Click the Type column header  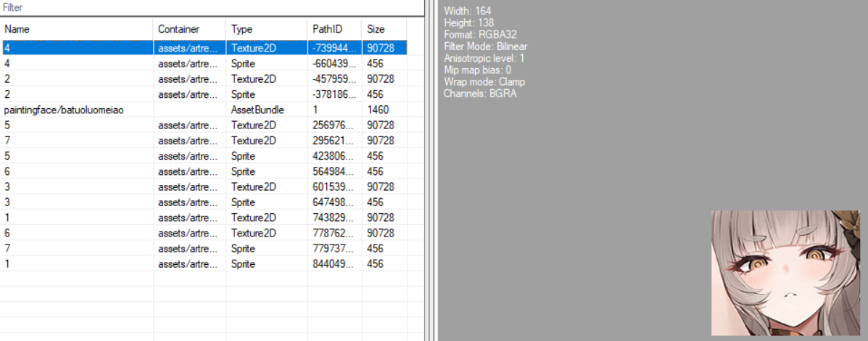[265, 29]
